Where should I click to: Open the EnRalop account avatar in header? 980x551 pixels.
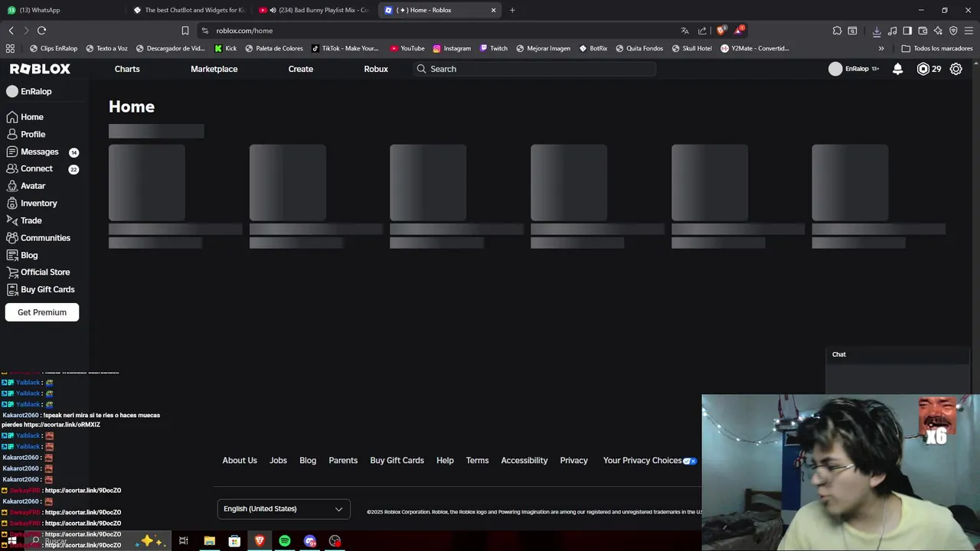[835, 69]
